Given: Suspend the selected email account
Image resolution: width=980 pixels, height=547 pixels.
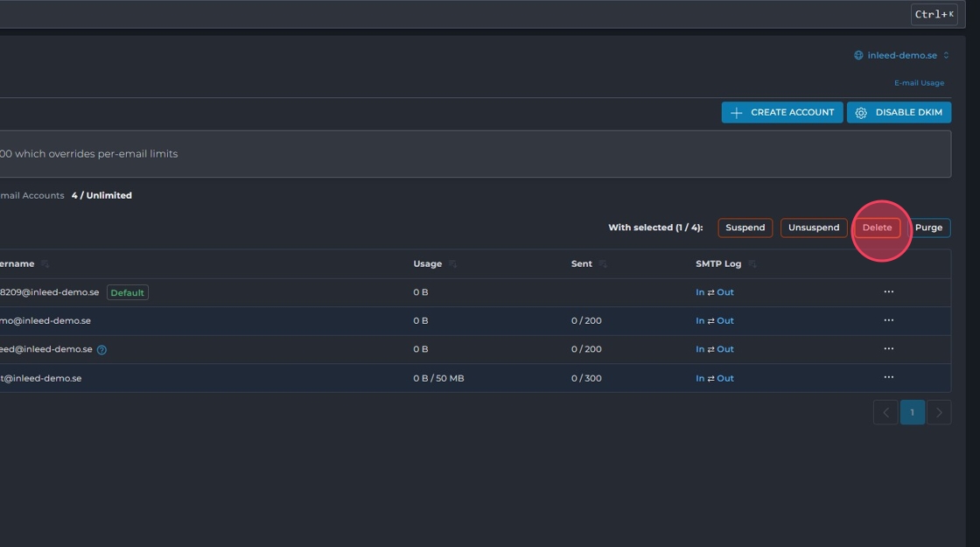Looking at the screenshot, I should point(745,228).
